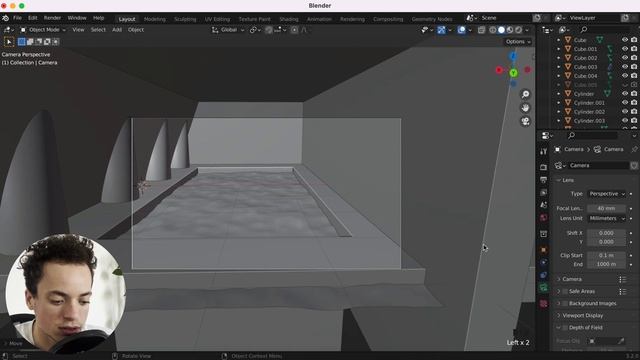Open the Window menu

77,18
